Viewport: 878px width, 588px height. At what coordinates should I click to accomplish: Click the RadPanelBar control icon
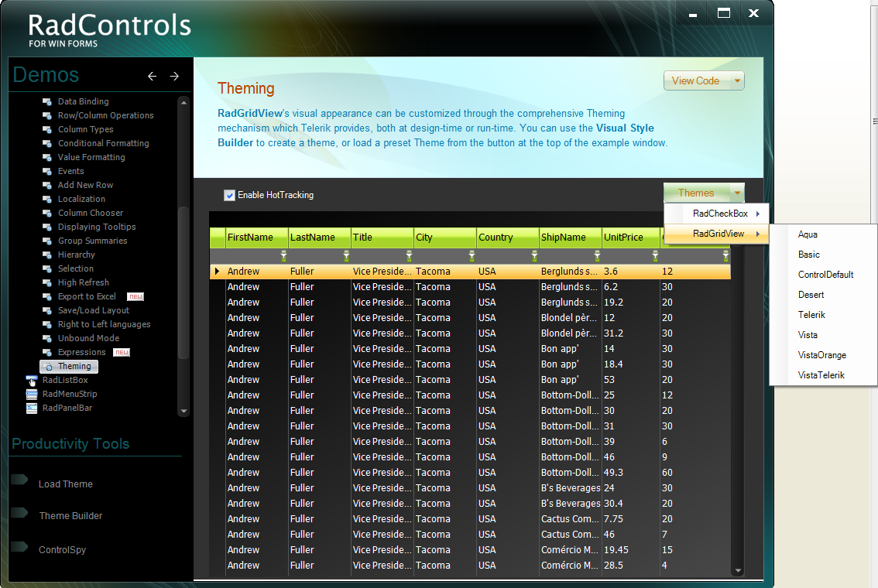pyautogui.click(x=31, y=409)
